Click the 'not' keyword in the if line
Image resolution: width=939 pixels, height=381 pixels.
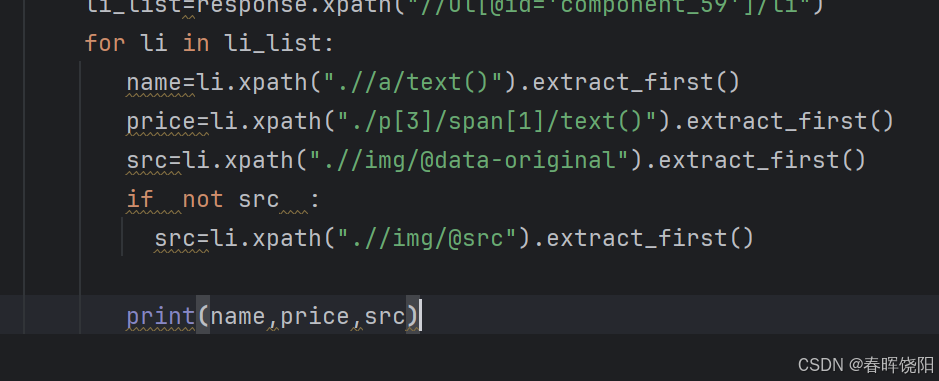tap(202, 199)
